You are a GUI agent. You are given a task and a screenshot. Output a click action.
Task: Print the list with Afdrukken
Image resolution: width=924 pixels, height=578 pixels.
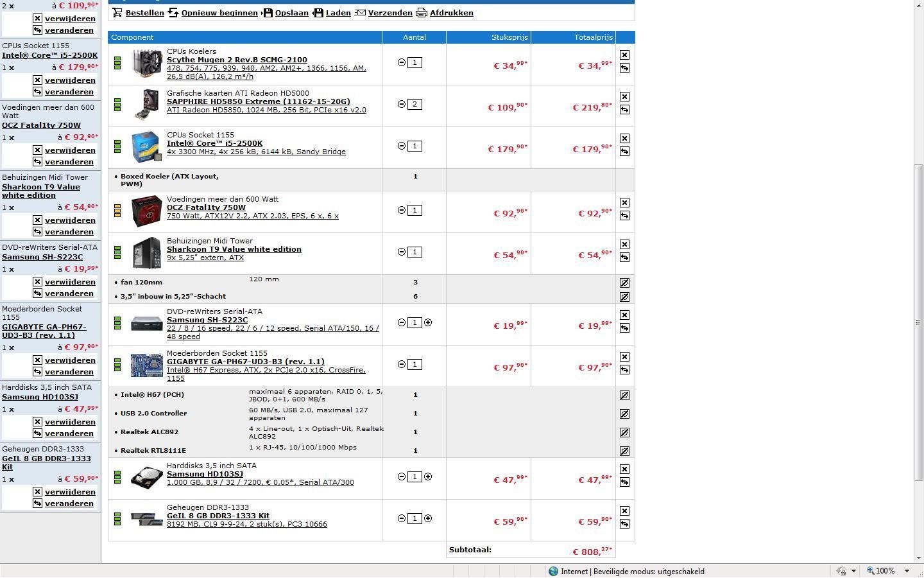(445, 13)
